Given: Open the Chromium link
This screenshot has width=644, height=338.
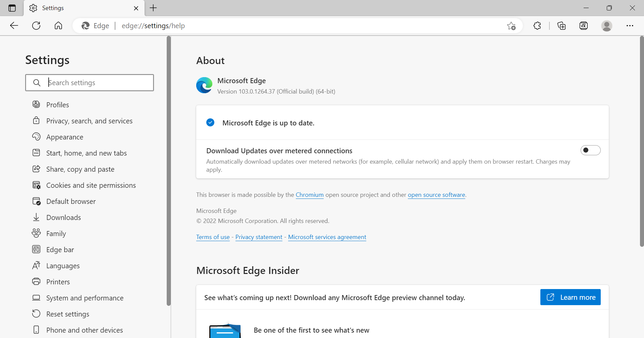Looking at the screenshot, I should [x=310, y=195].
